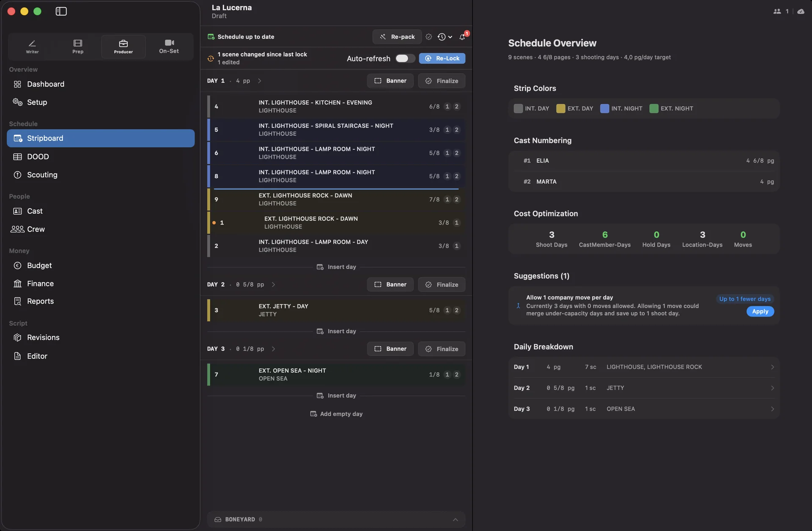Screen dimensions: 812x531
Task: Click Add empty day
Action: (336, 414)
